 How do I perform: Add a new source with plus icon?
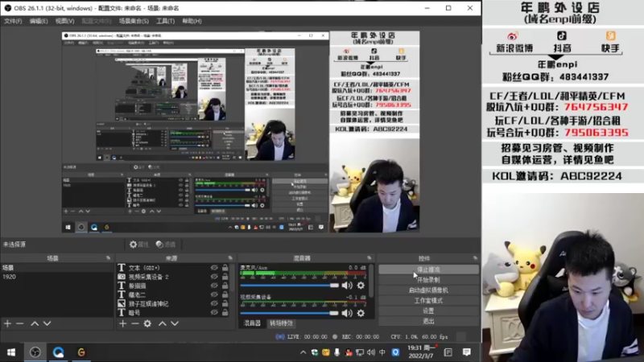pyautogui.click(x=123, y=324)
